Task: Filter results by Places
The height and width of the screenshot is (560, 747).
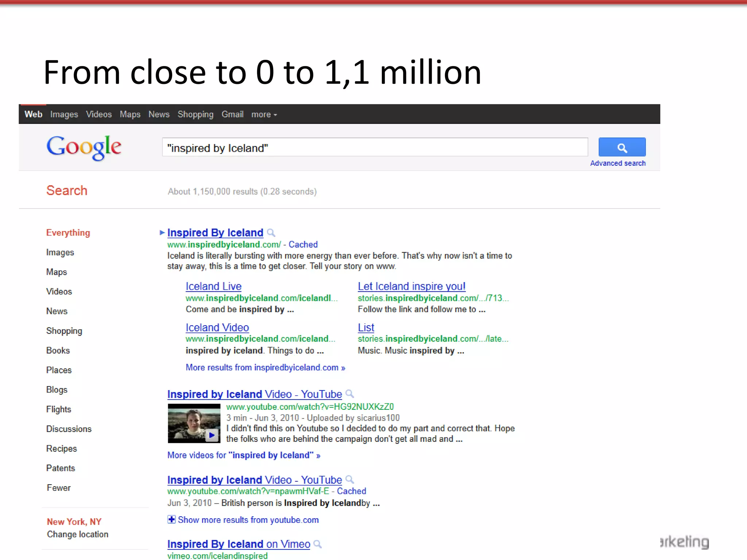Action: [59, 370]
